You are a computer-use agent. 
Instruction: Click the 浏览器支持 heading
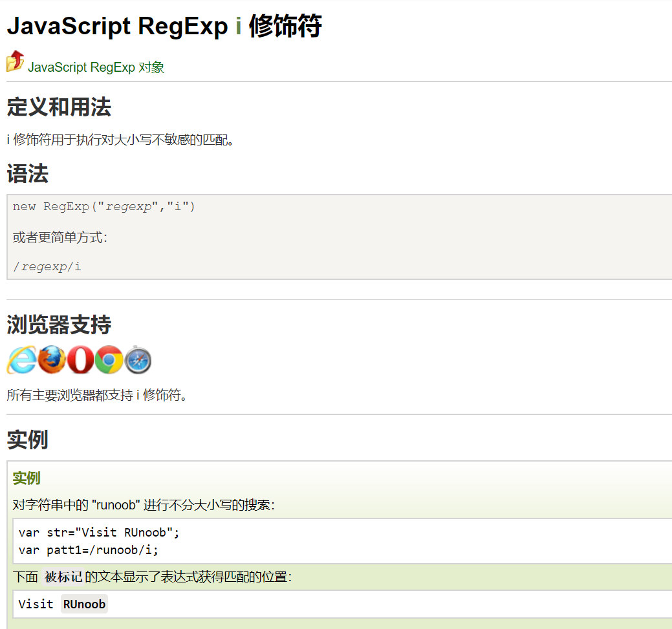point(59,325)
